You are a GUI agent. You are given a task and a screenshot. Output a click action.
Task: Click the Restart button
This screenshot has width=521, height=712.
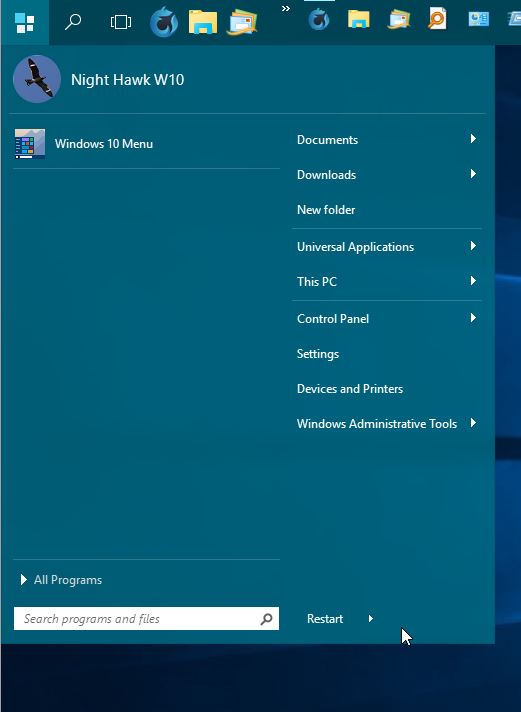pos(325,619)
